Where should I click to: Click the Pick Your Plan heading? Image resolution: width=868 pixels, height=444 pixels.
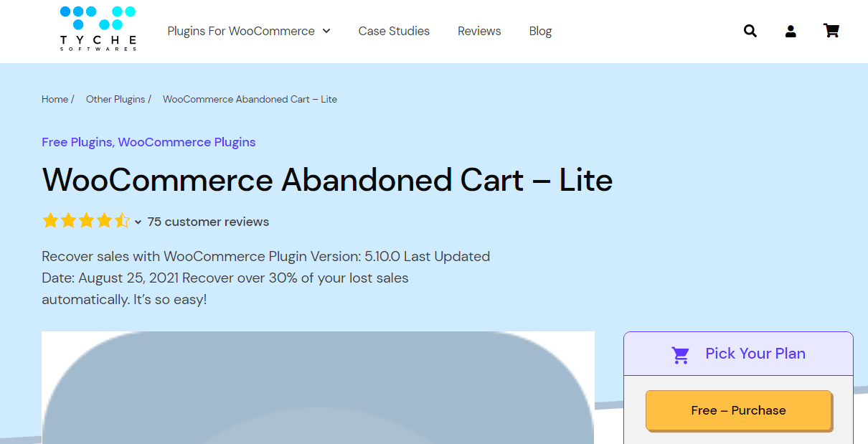[x=755, y=354]
